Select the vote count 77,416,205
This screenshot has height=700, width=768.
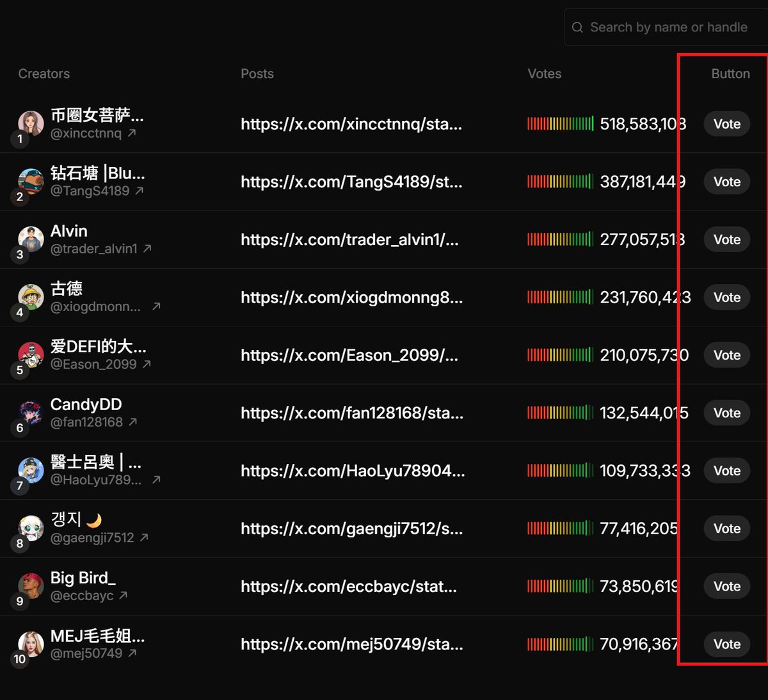(639, 529)
